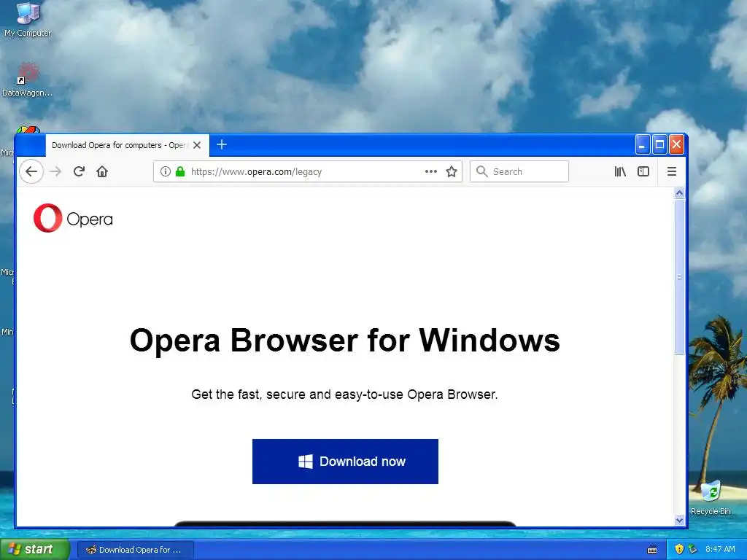Click the Download now button
This screenshot has width=747, height=560.
pyautogui.click(x=345, y=462)
